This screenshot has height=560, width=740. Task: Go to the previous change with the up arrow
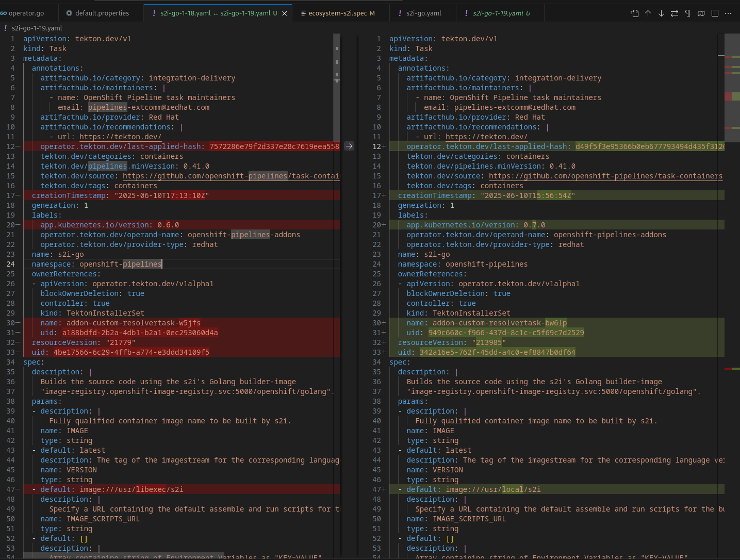648,13
